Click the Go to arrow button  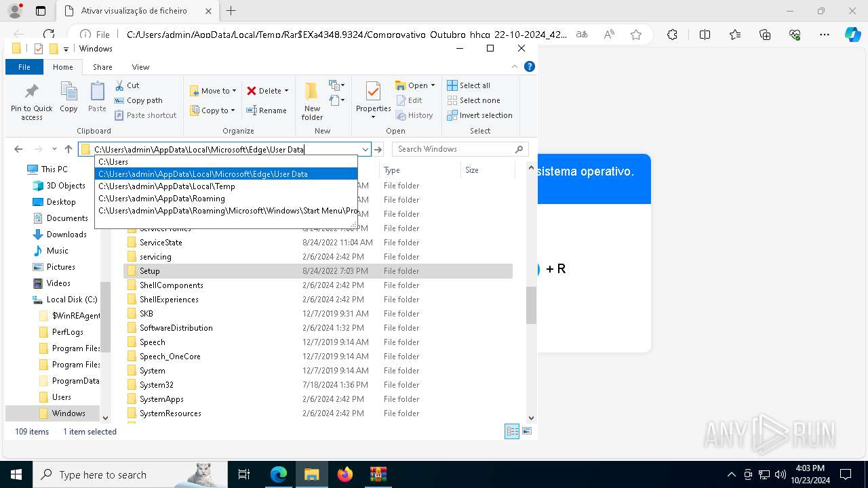pos(378,149)
